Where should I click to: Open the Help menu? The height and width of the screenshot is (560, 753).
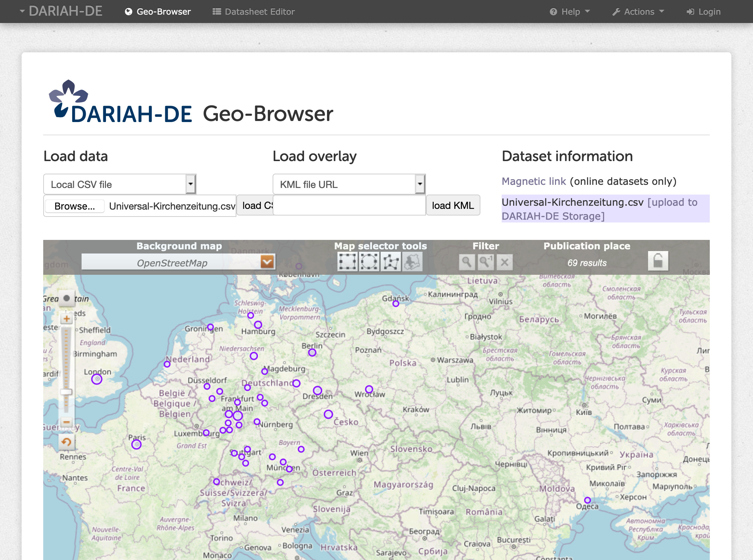point(570,12)
